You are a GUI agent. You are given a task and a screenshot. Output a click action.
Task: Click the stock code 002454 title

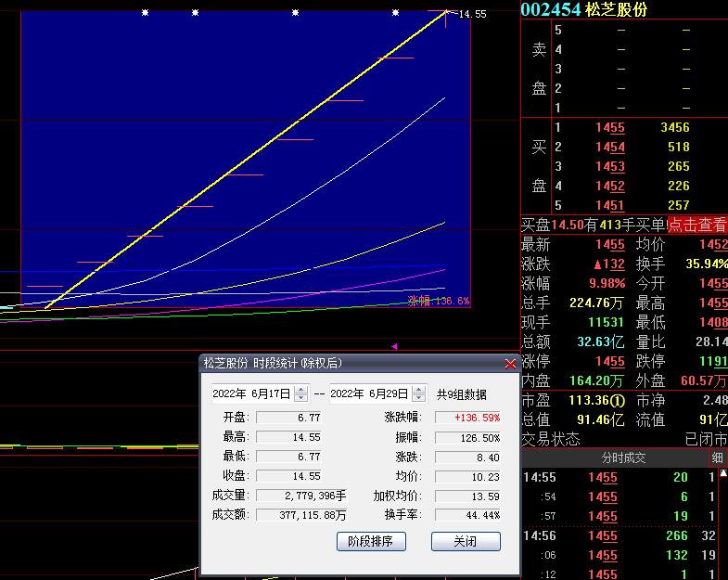click(551, 9)
